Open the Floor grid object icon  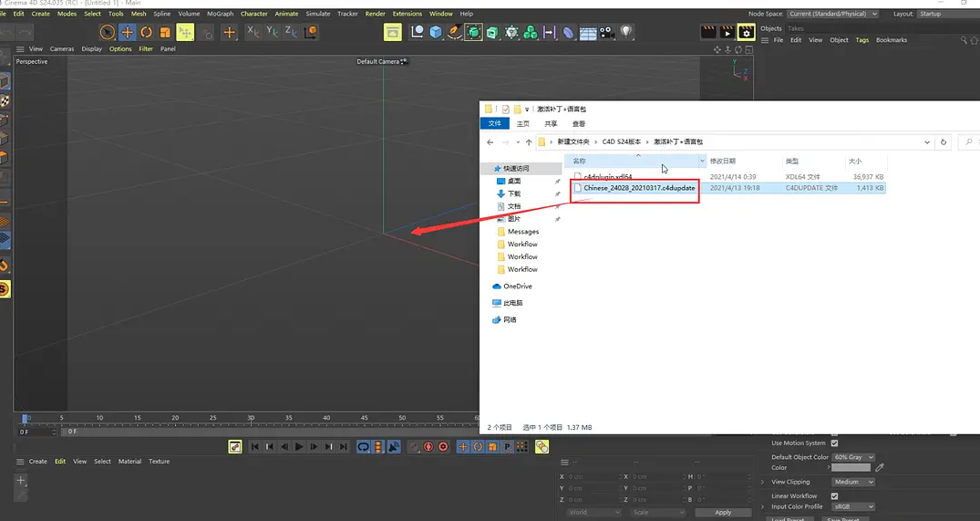[587, 32]
